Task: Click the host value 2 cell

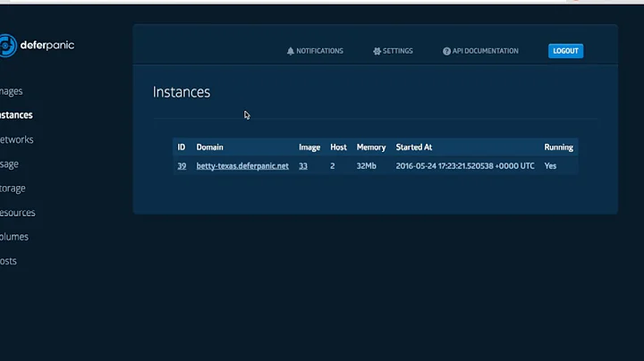Action: point(332,165)
